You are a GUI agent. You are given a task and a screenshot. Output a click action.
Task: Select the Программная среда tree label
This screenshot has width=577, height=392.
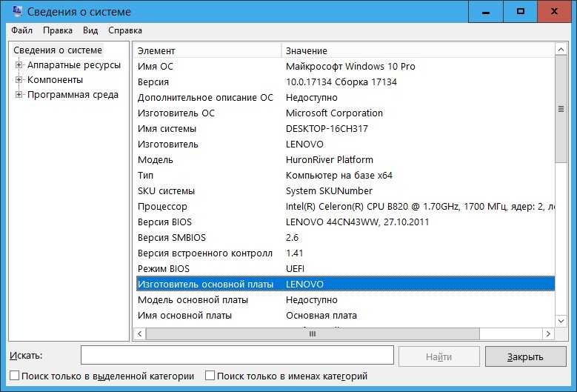point(73,95)
